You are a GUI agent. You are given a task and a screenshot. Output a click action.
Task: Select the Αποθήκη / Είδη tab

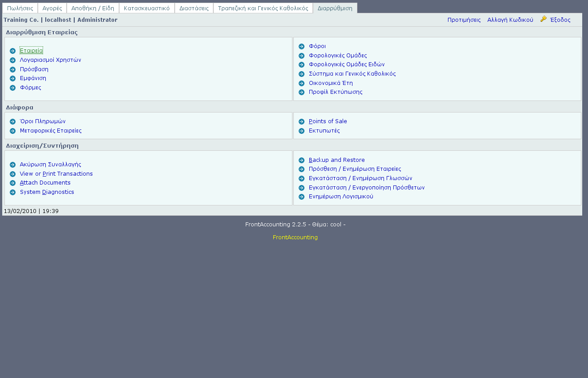[x=92, y=8]
